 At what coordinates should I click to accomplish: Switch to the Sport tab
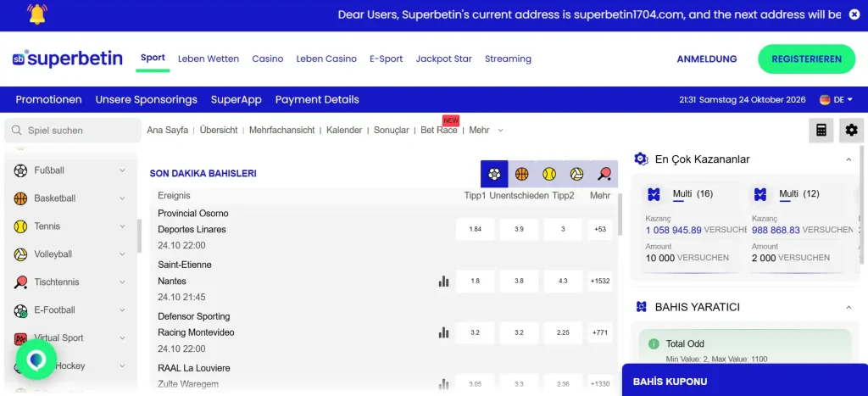[153, 58]
